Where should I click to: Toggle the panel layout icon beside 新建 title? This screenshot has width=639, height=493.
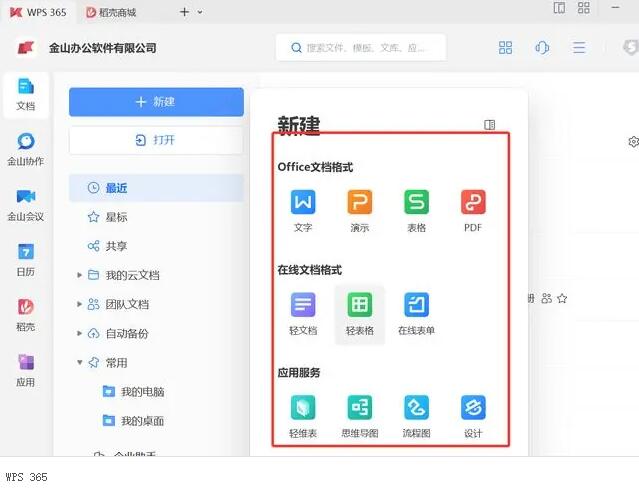coord(490,125)
